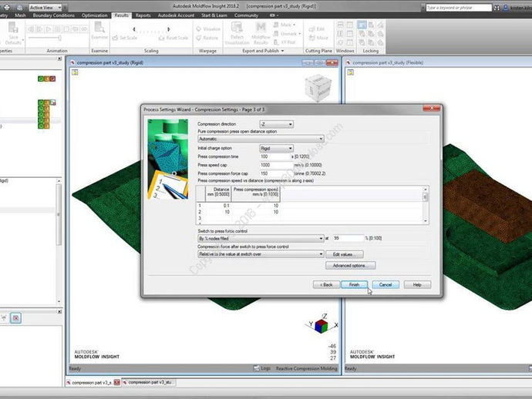Image resolution: width=532 pixels, height=399 pixels.
Task: Open the Boundary Conditions tab
Action: [54, 15]
